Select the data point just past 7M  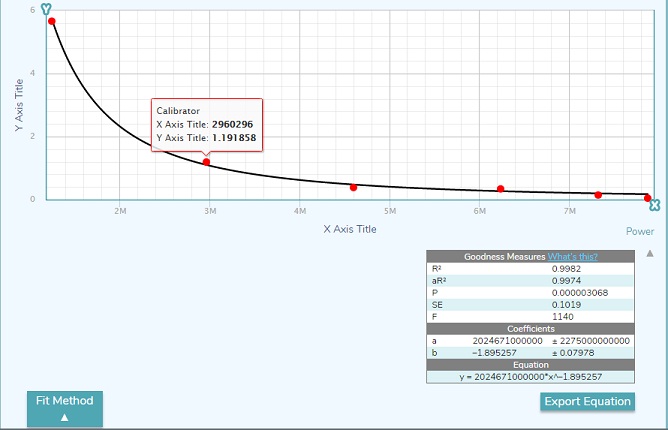click(x=598, y=195)
